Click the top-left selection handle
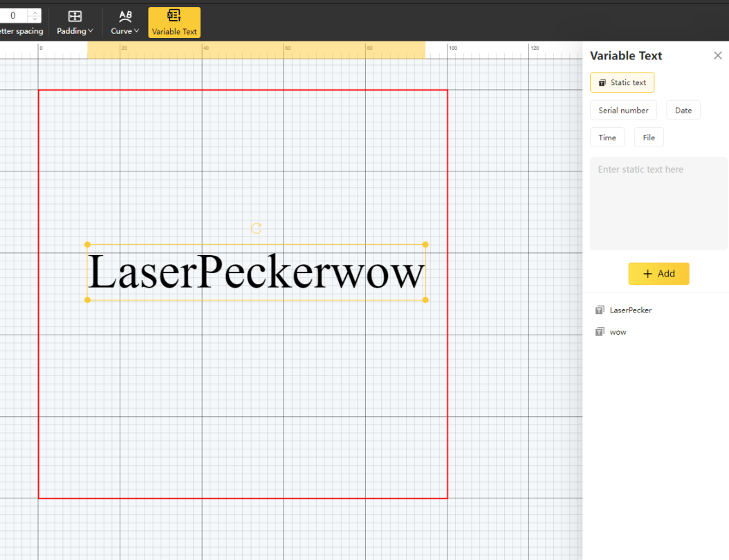Screen dimensions: 729x560 point(87,245)
